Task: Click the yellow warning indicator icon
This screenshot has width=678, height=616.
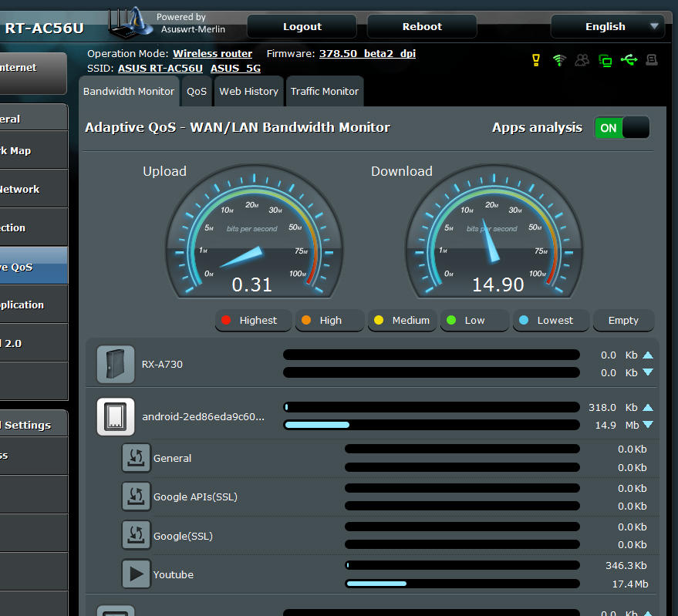Action: 535,59
